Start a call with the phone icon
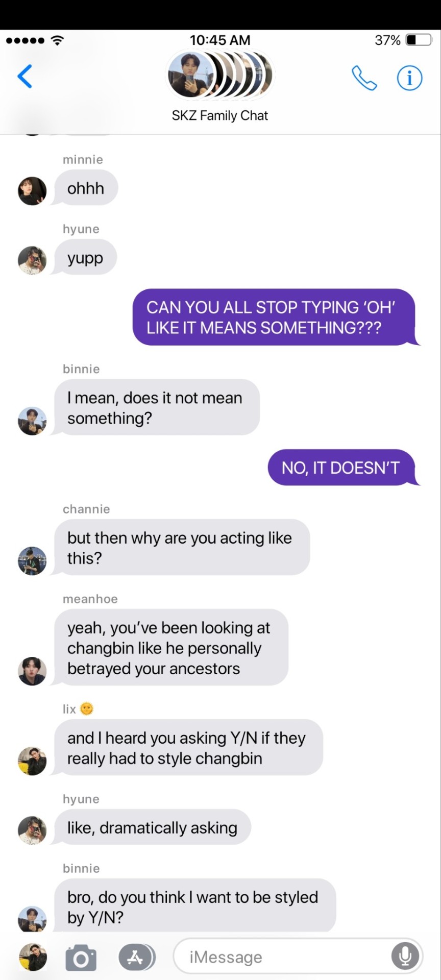Viewport: 441px width, 980px height. click(x=364, y=78)
